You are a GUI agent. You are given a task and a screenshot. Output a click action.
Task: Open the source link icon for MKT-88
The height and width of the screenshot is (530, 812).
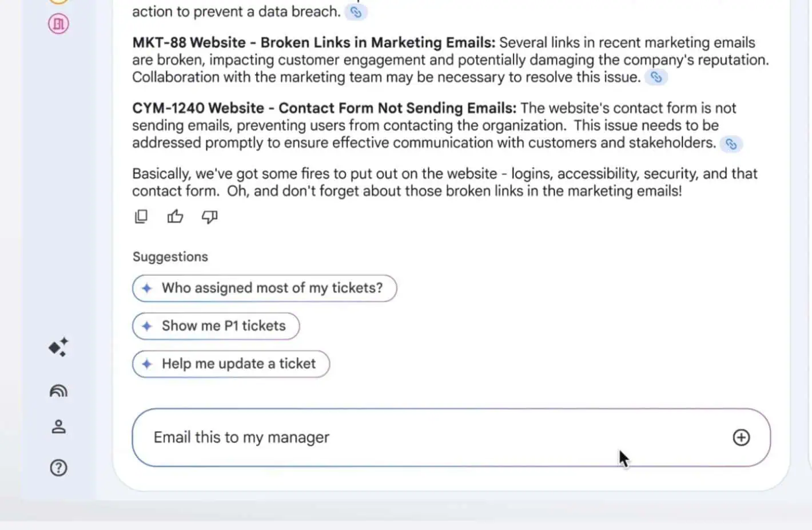pyautogui.click(x=656, y=77)
